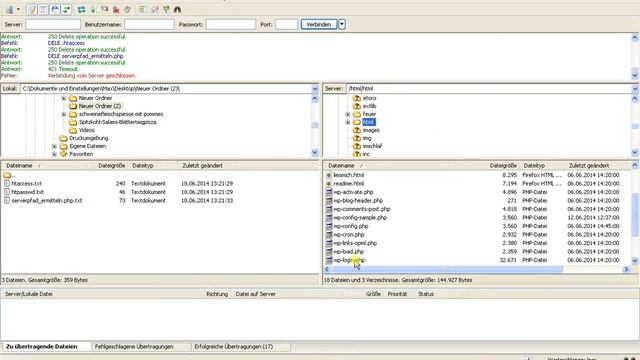This screenshot has height=360, width=640.
Task: Open the directory listing filters icon
Action: [x=142, y=9]
